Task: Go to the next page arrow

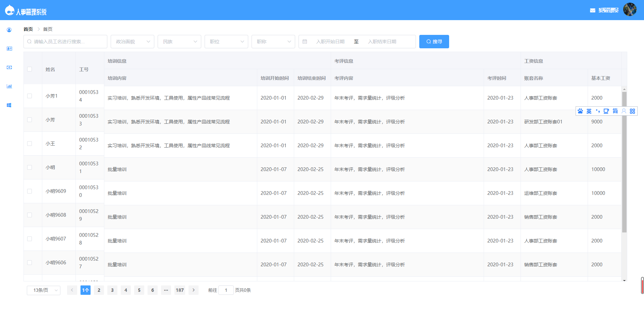Action: point(194,290)
